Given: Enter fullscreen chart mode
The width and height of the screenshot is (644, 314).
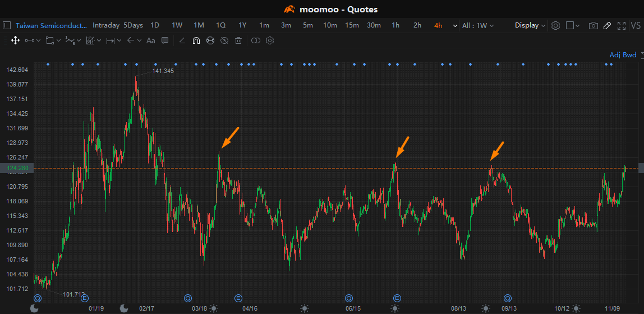Looking at the screenshot, I should click(622, 25).
